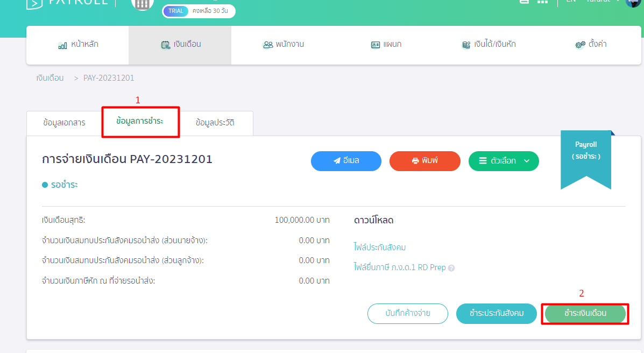Viewport: 644px width, 353px height.
Task: Click the printer icon in the top bar
Action: tap(525, 2)
